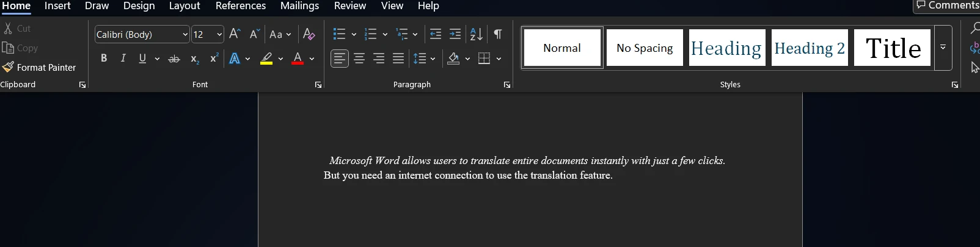Open line and paragraph spacing
The height and width of the screenshot is (247, 980).
(x=419, y=59)
